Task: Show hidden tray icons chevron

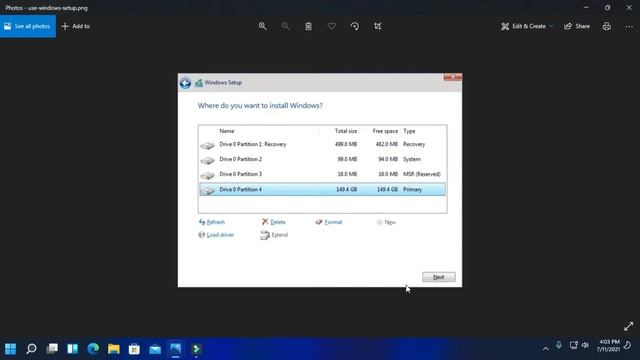Action: tap(545, 349)
